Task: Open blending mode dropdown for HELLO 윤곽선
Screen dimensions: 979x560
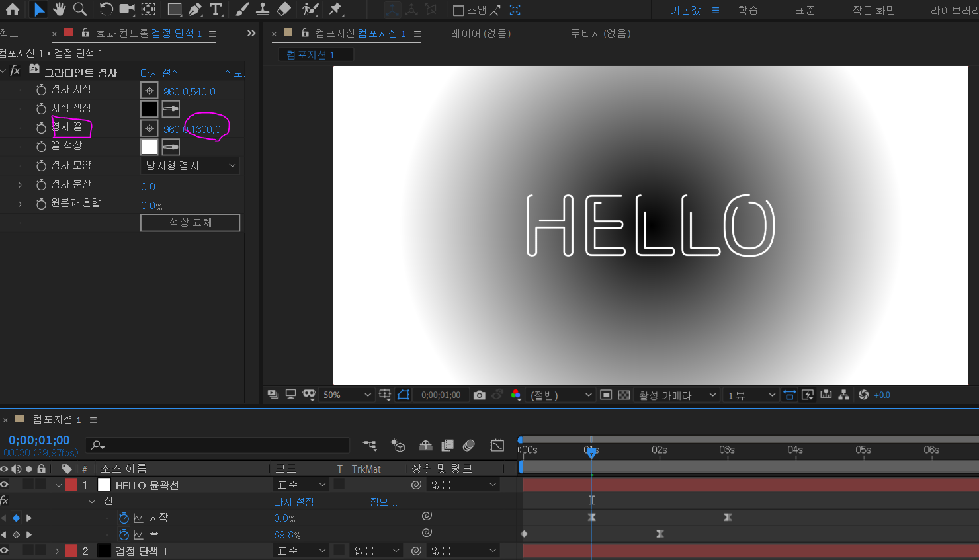Action: click(x=301, y=485)
